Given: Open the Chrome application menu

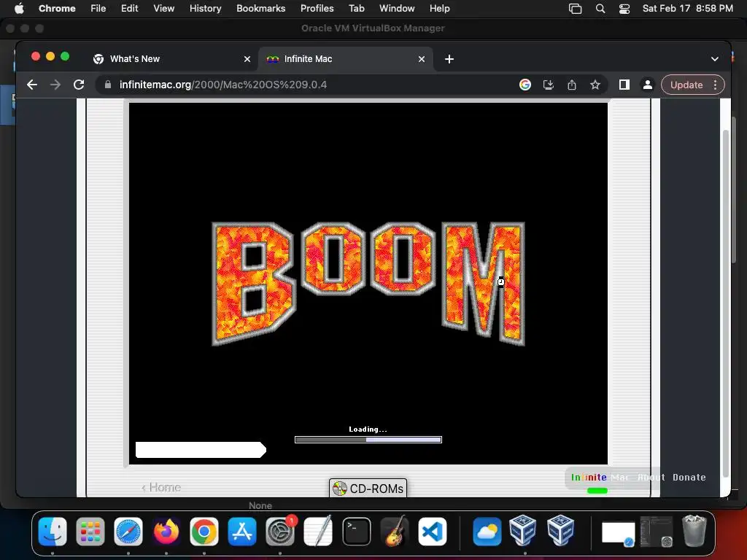Looking at the screenshot, I should 57,8.
